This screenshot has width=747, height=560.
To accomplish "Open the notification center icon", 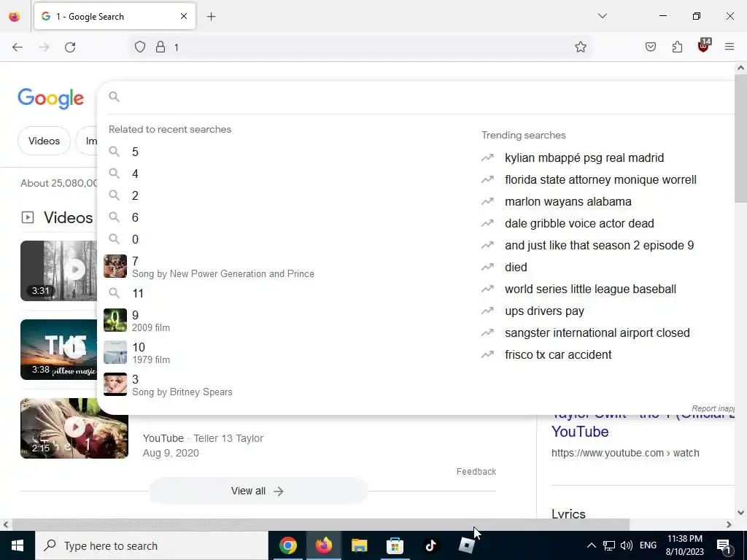I will point(724,546).
